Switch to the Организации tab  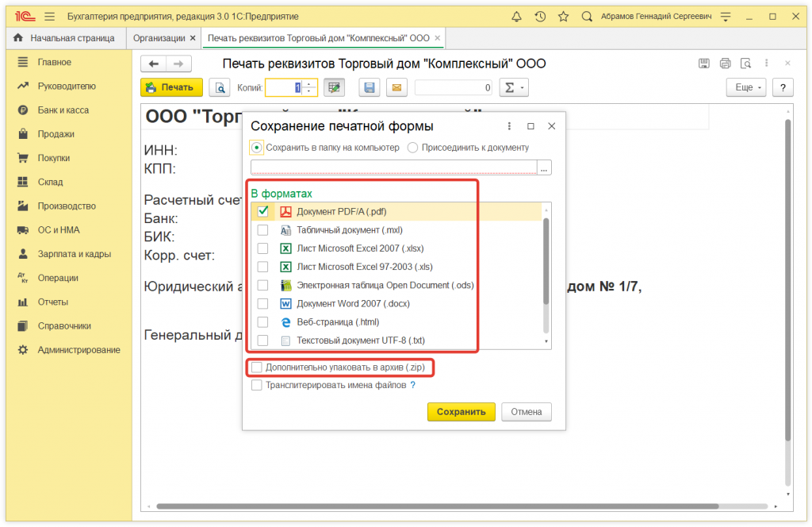159,38
